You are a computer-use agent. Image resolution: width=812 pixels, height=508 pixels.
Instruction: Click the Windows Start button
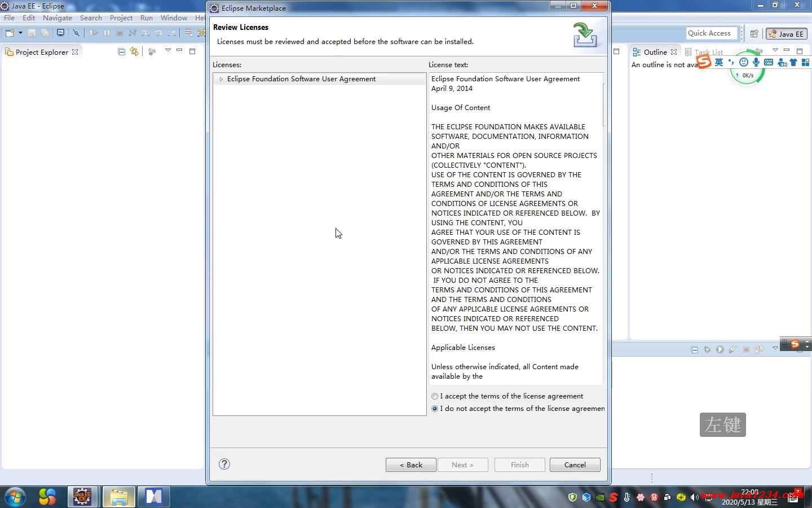[x=15, y=497]
